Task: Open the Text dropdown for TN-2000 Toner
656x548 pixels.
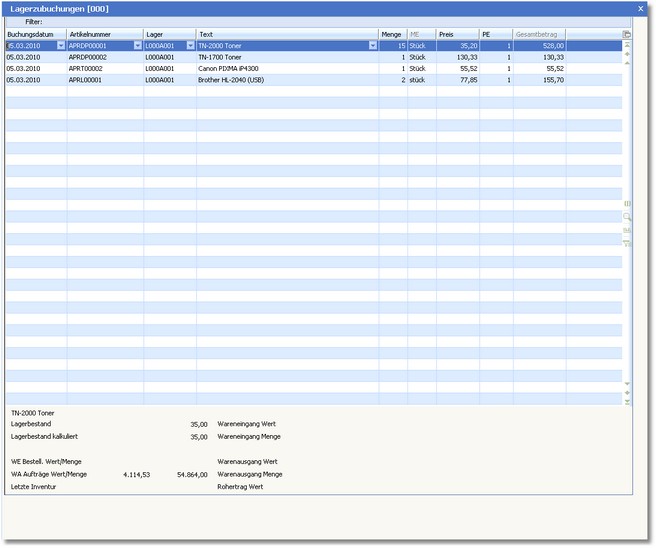Action: [372, 45]
